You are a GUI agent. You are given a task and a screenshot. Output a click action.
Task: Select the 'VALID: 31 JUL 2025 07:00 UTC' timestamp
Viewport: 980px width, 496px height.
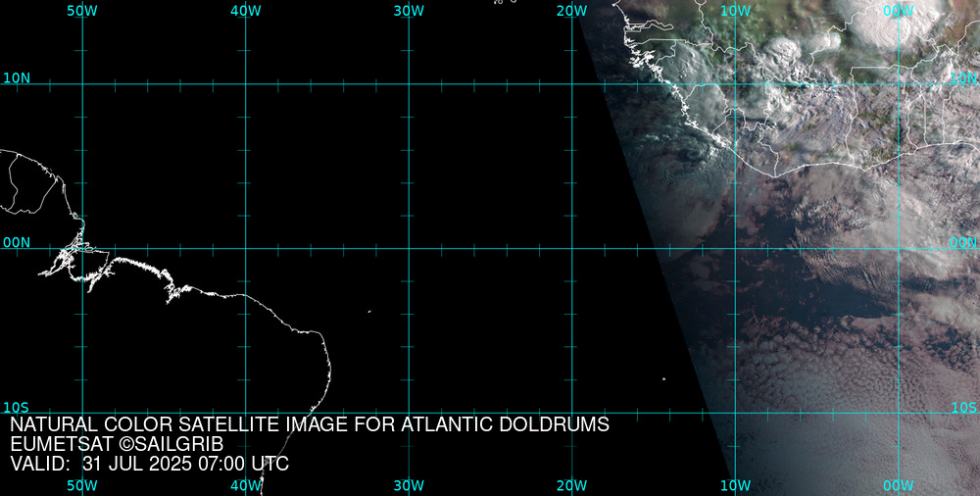click(x=150, y=464)
